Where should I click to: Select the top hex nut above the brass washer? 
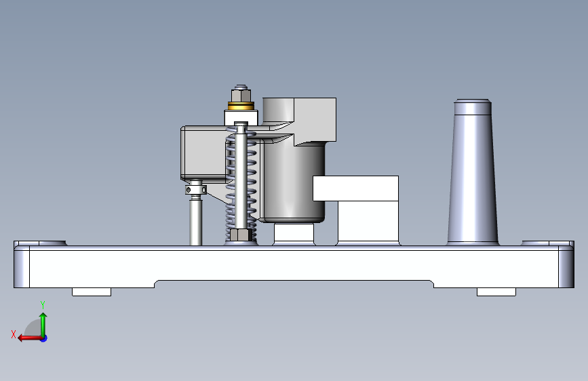click(241, 94)
